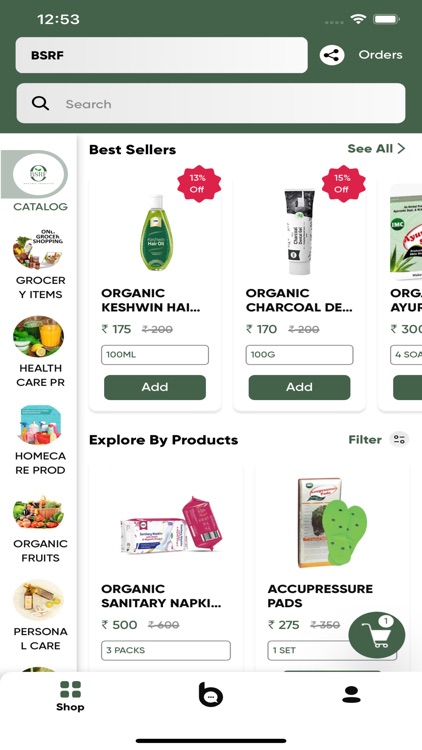Image resolution: width=422 pixels, height=750 pixels.
Task: Tap the share icon beside Orders
Action: point(332,55)
